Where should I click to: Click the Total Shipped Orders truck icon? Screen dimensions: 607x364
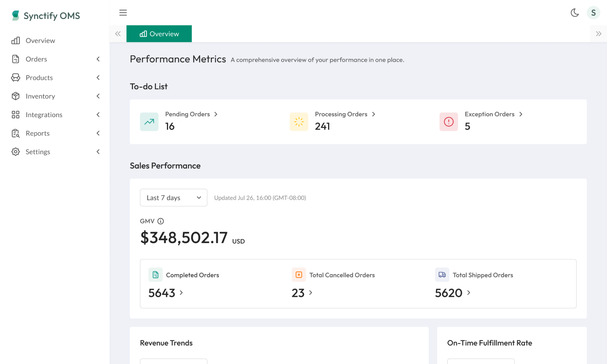(442, 275)
